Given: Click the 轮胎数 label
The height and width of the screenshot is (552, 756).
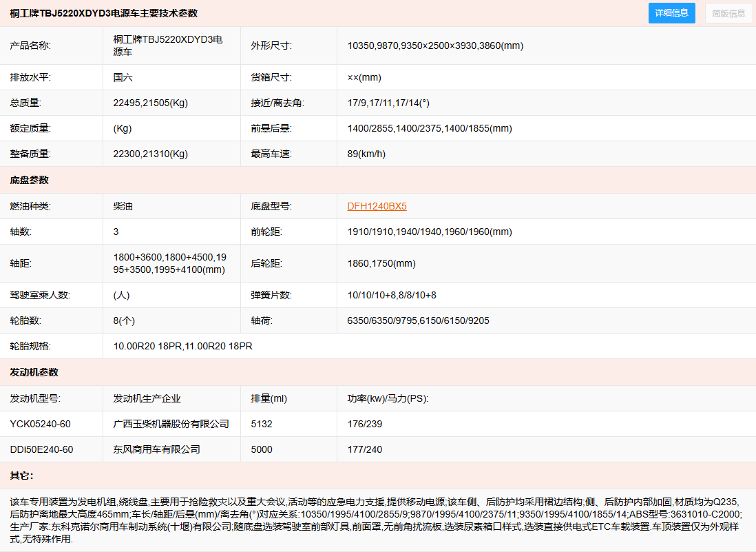Looking at the screenshot, I should tap(25, 320).
